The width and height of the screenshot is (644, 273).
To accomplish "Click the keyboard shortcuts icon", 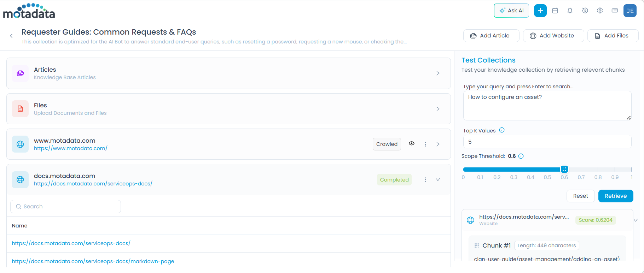I will [x=615, y=11].
